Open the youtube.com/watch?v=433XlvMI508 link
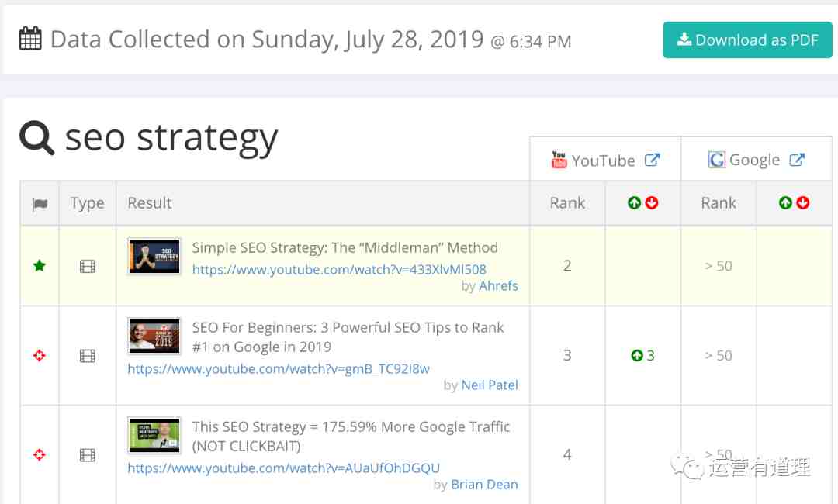 click(339, 269)
